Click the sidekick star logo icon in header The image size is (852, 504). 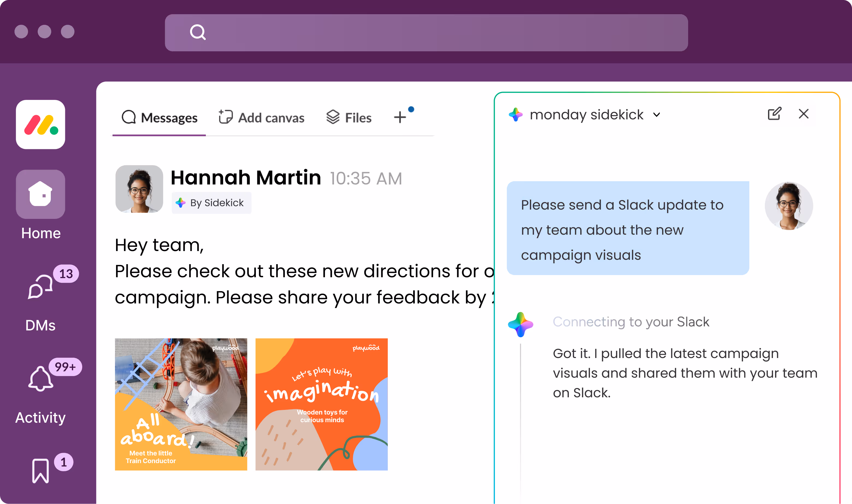coord(516,114)
